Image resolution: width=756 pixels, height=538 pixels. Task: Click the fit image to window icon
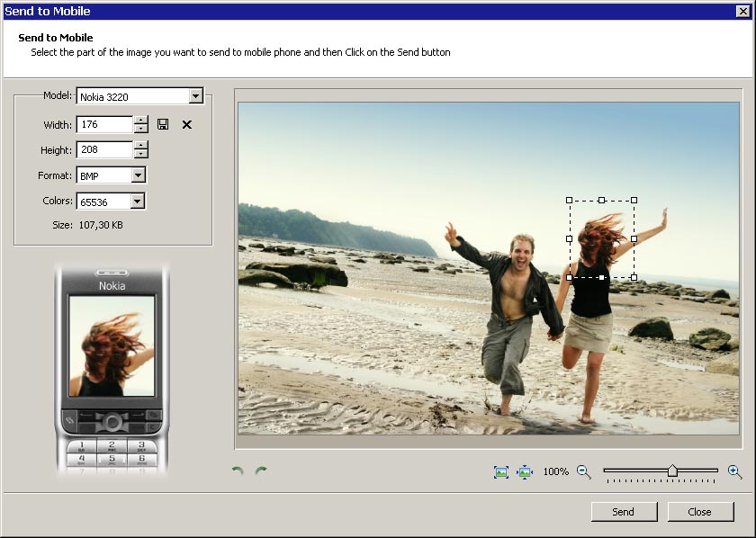[501, 471]
